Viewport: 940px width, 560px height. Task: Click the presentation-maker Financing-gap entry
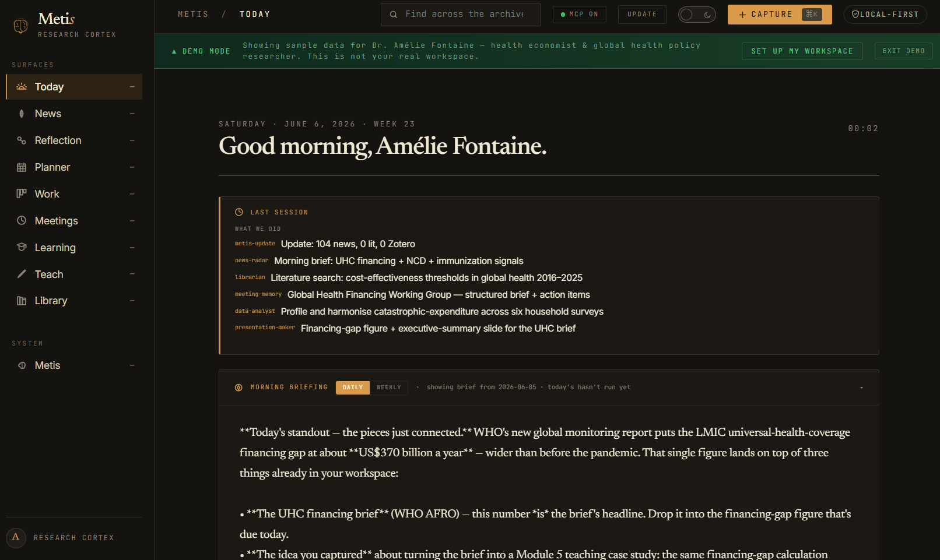[x=405, y=329]
